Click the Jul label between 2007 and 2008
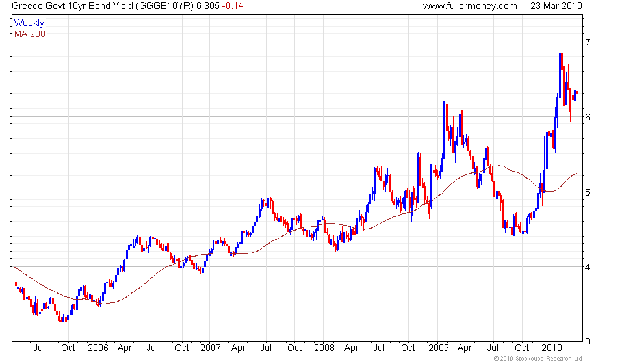Image resolution: width=637 pixels, height=364 pixels. [266, 348]
